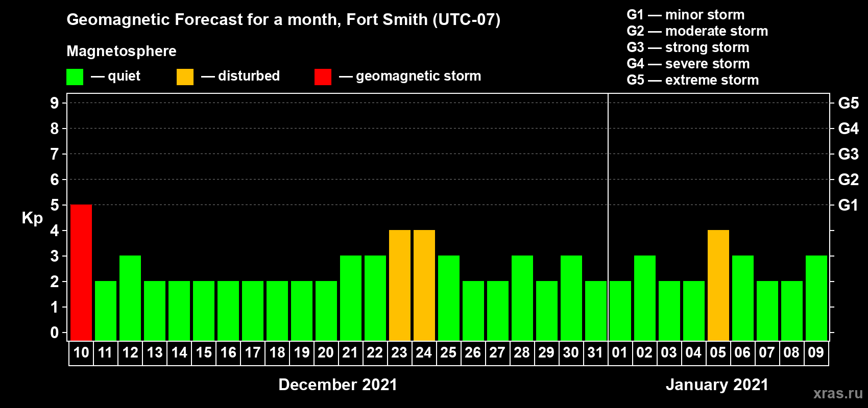Click Kp value 5 on left axis
This screenshot has width=868, height=408.
[55, 205]
